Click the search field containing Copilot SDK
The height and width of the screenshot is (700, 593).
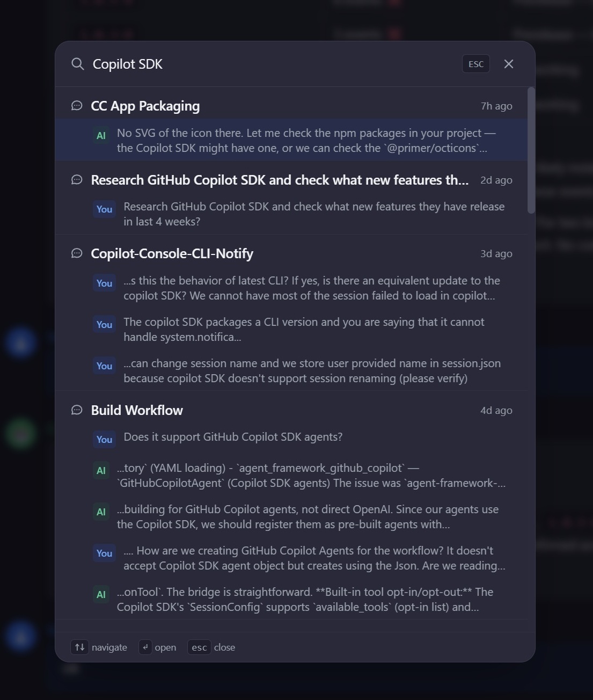pyautogui.click(x=268, y=64)
